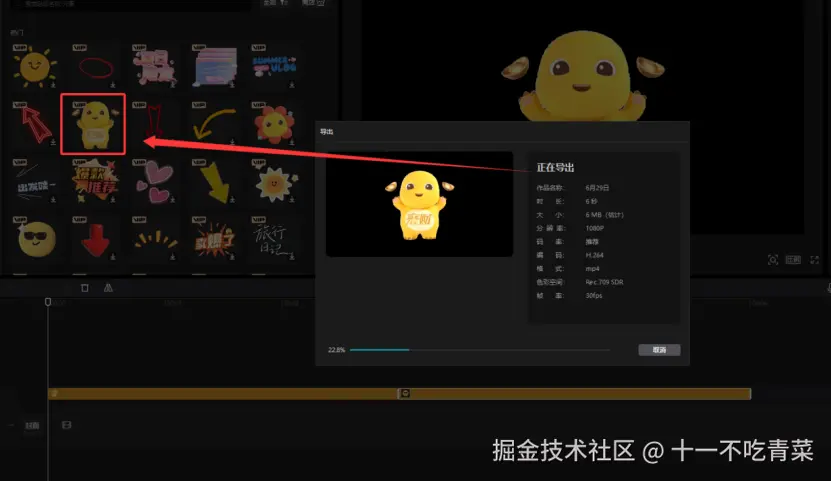Pick the orange comic explosion text sticker
Image resolution: width=831 pixels, height=481 pixels.
click(x=214, y=239)
